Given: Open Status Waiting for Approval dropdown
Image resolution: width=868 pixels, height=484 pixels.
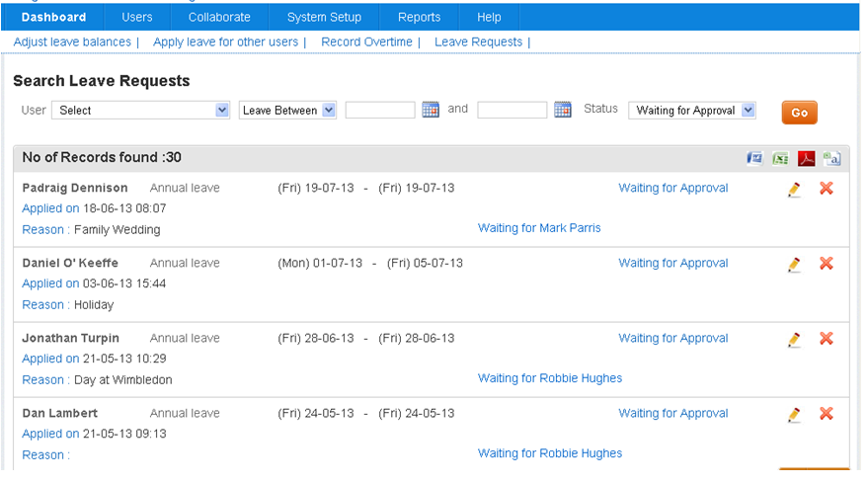Looking at the screenshot, I should (x=692, y=111).
